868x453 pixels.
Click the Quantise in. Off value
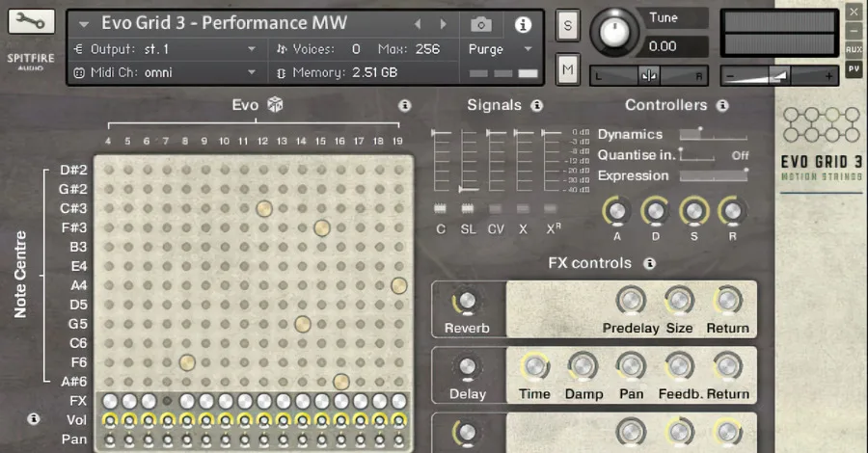coord(740,155)
